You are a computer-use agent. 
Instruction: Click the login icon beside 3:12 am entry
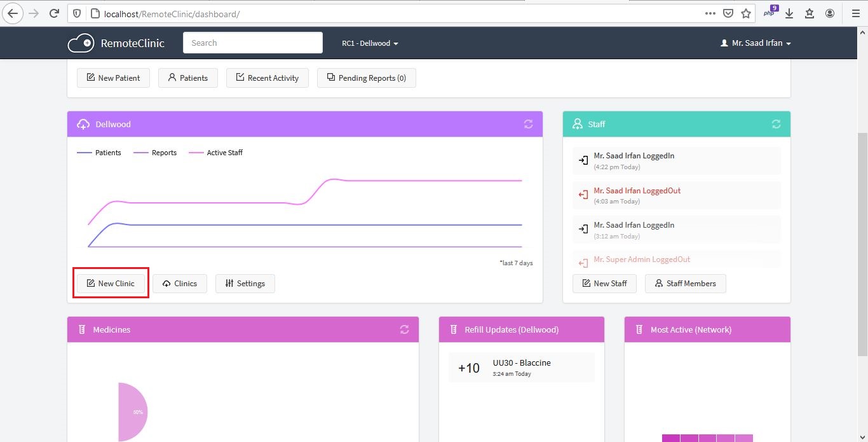(583, 229)
